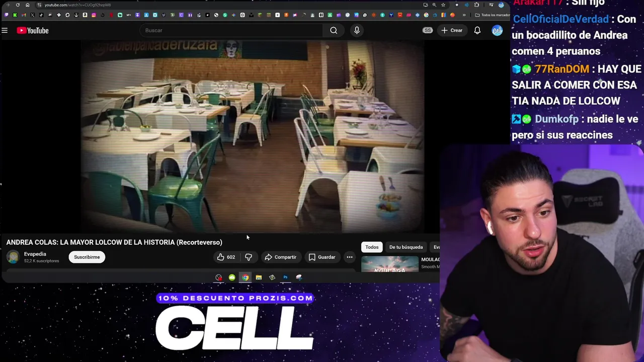Click the Crear button
Screen dimensions: 644x362
point(452,30)
